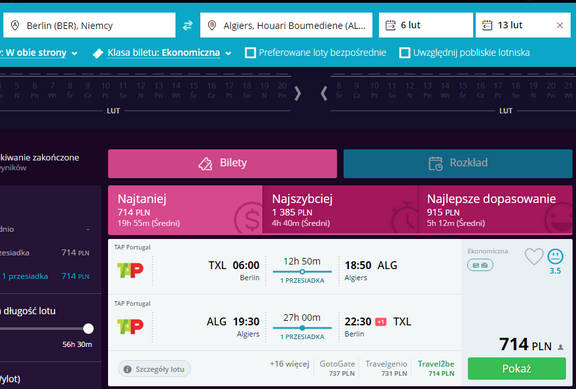Clear the return date 13 lut
Screen dimensions: 576x389
(560, 25)
